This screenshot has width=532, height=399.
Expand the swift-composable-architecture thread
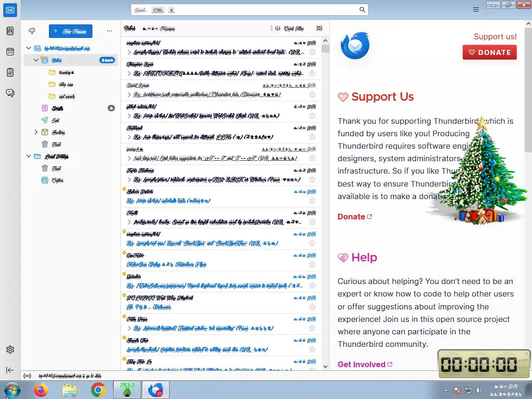[x=129, y=95]
